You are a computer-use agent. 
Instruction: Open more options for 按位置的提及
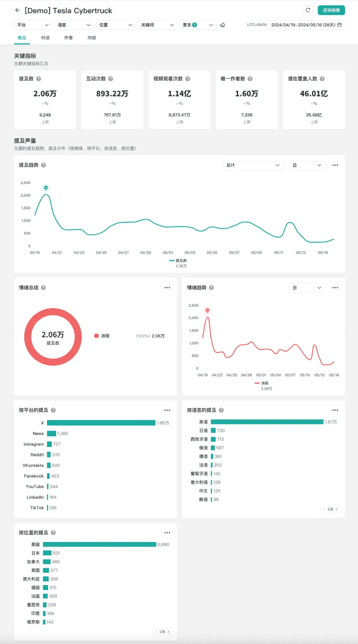pos(167,533)
